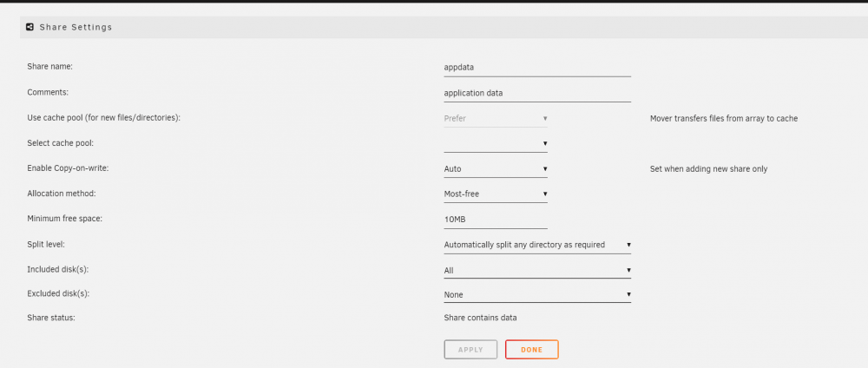Open the Split level dropdown
868x368 pixels.
pyautogui.click(x=537, y=245)
